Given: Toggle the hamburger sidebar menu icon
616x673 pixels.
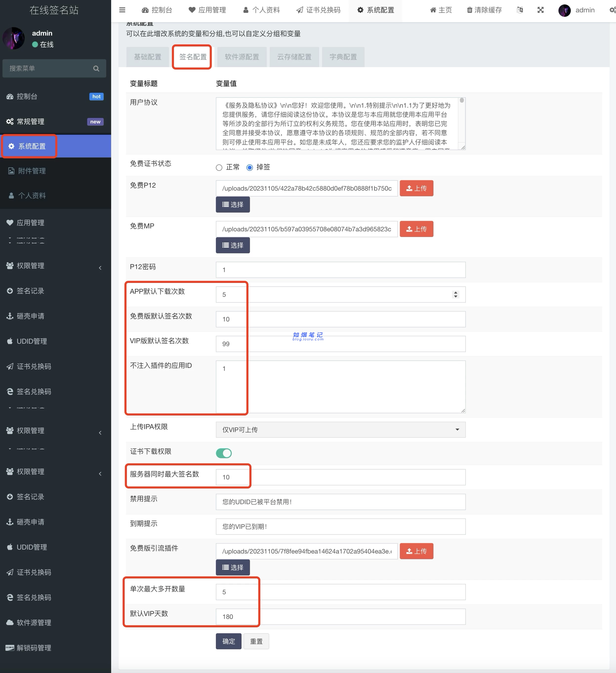Looking at the screenshot, I should (122, 10).
